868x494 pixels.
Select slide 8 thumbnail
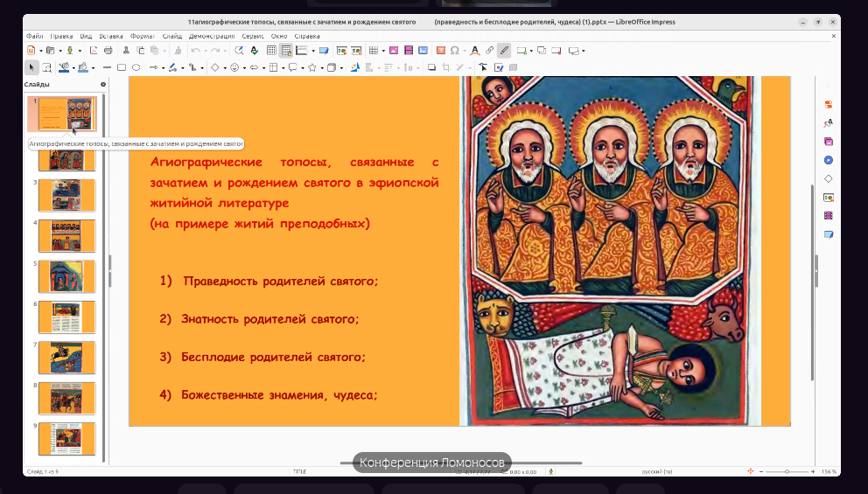click(66, 398)
